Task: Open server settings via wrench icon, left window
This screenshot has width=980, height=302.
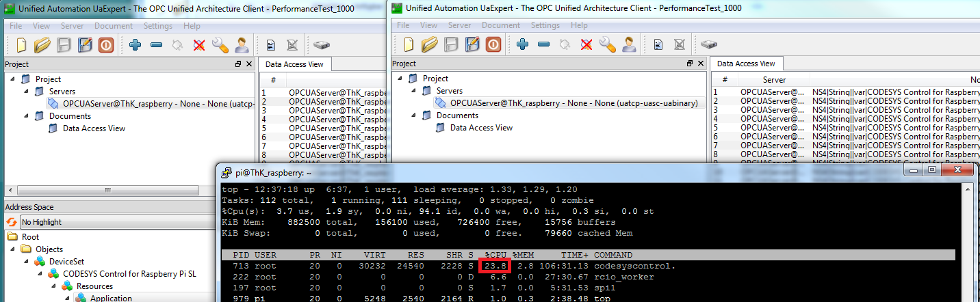Action: (220, 45)
